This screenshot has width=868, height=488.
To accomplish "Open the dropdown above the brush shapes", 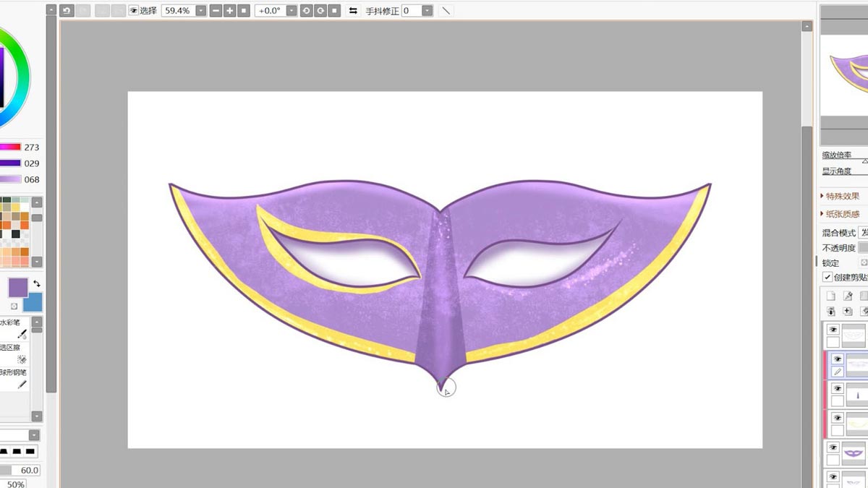I will click(x=34, y=435).
